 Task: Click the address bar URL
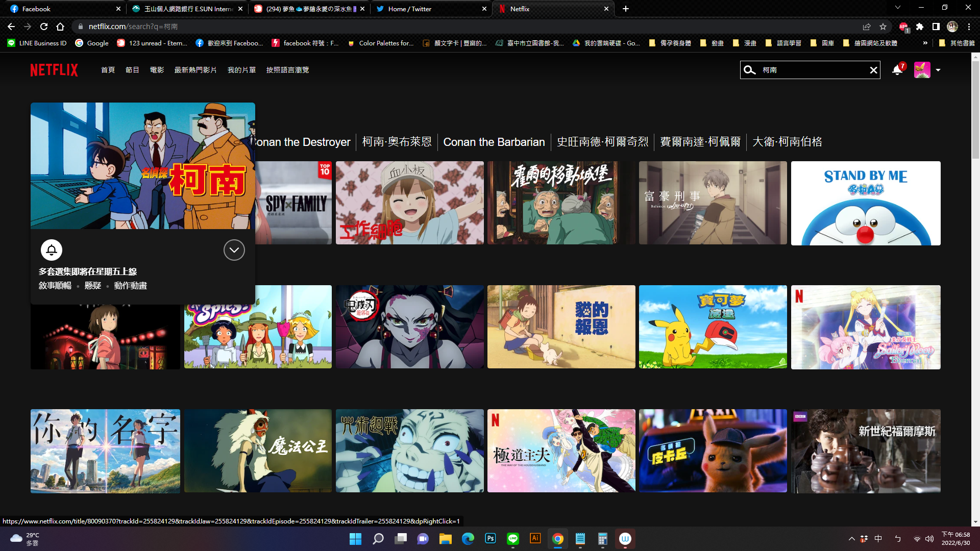click(133, 27)
